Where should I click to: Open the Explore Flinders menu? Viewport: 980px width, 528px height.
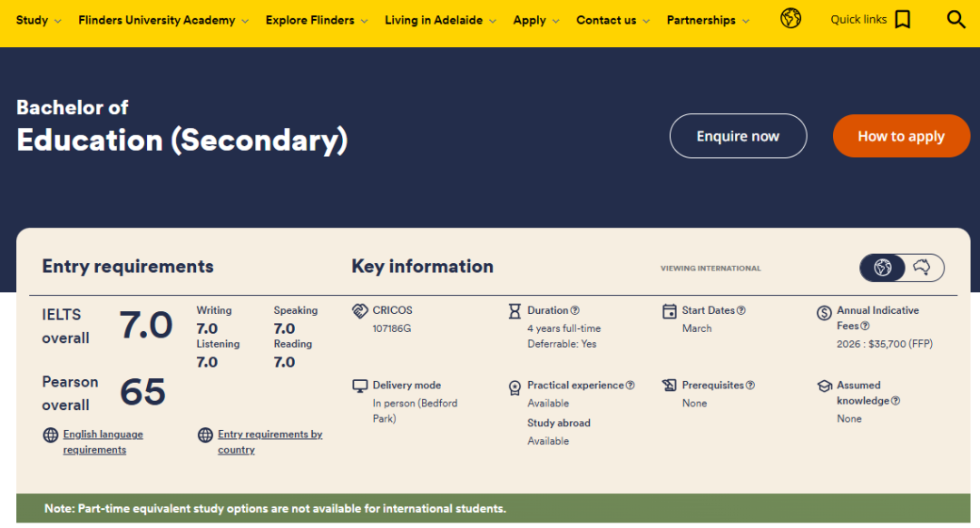click(310, 20)
